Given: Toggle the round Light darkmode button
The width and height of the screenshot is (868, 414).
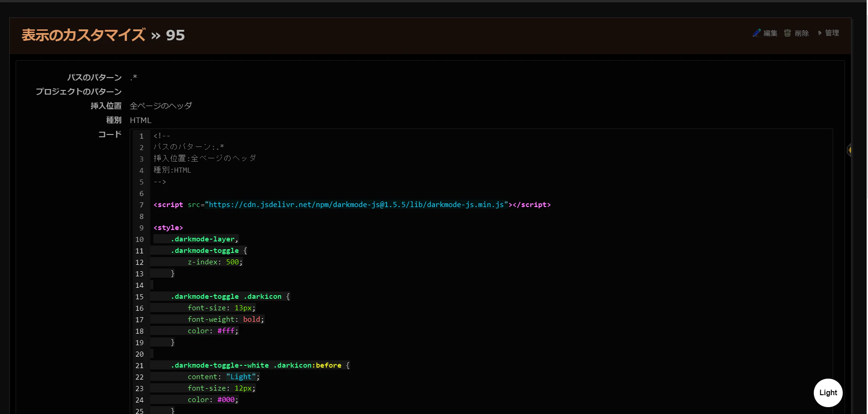Looking at the screenshot, I should pos(828,393).
